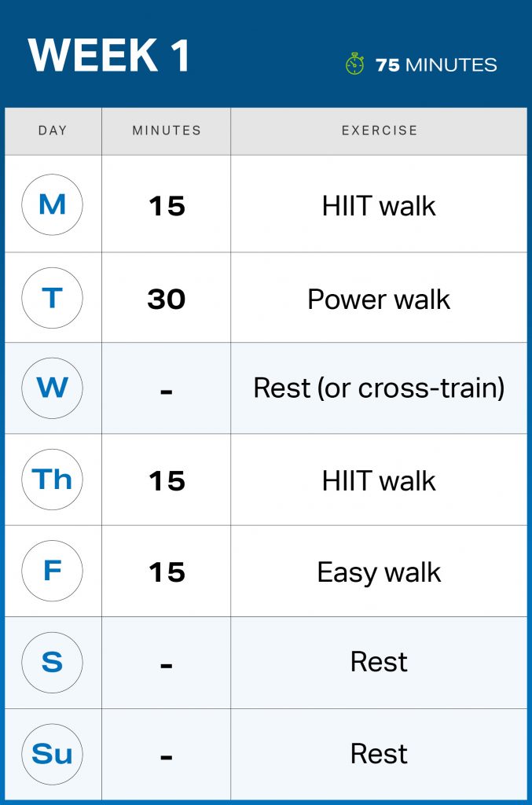Click Rest (or cross-train) text
This screenshot has width=532, height=805.
pyautogui.click(x=379, y=388)
